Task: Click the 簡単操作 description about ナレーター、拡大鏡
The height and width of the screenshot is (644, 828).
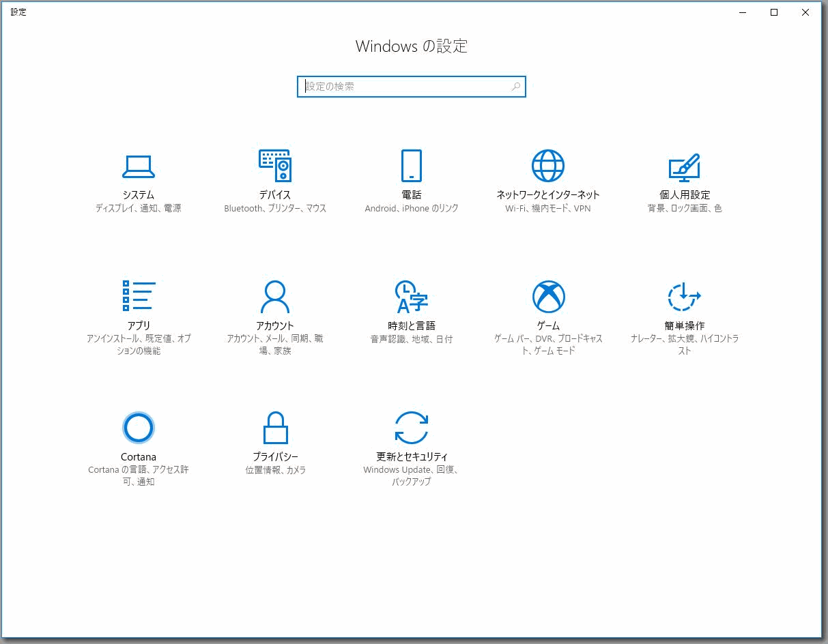Action: point(685,345)
